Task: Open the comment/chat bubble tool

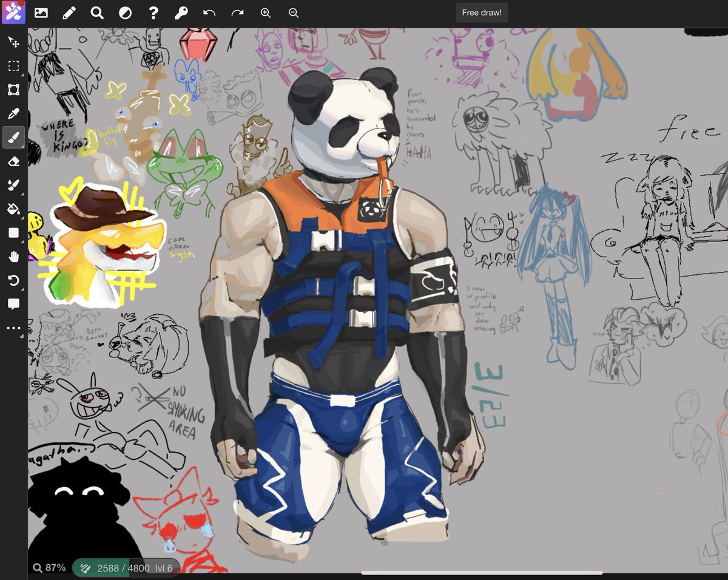Action: click(13, 304)
